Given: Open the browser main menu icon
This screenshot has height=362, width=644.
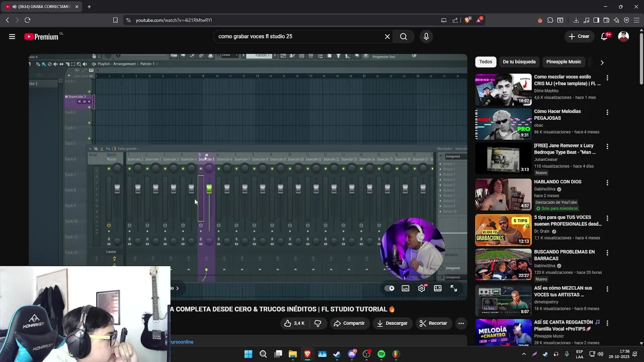Looking at the screenshot, I should coord(636,20).
